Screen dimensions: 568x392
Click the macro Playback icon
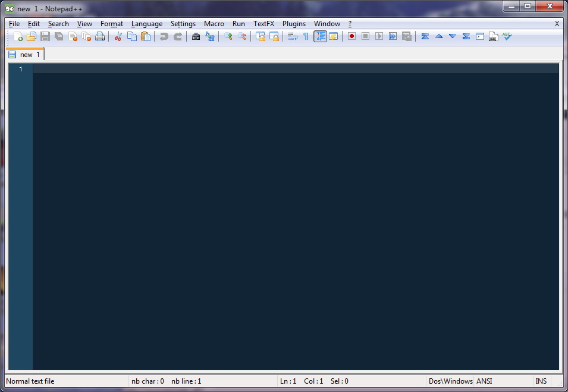coord(379,36)
